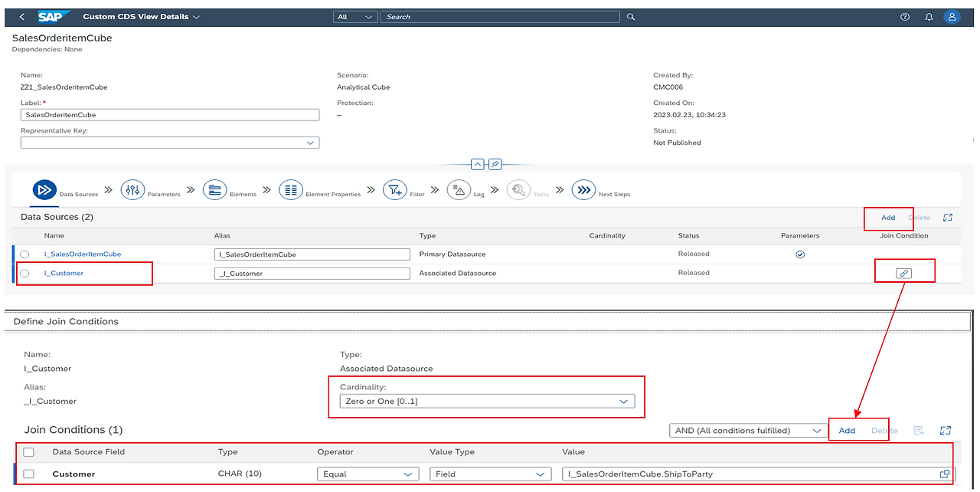This screenshot has height=492, width=980.
Task: Go back using the header back arrow
Action: tap(21, 16)
